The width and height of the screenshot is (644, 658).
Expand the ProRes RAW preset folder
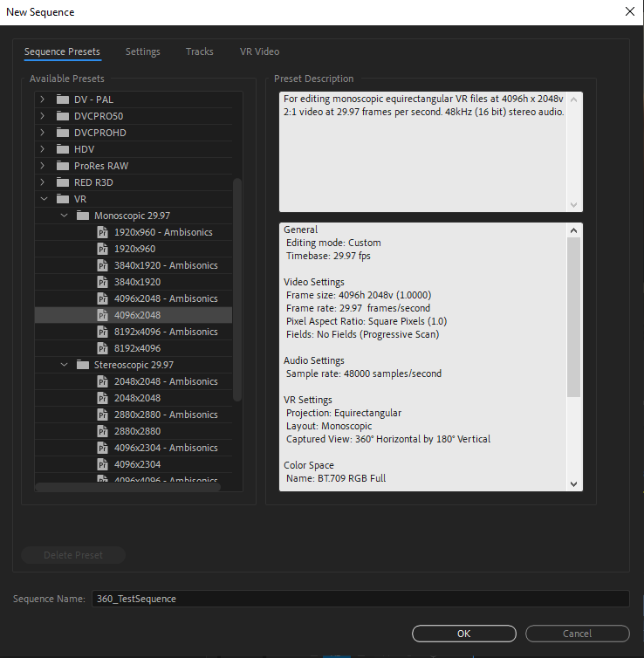(x=43, y=166)
